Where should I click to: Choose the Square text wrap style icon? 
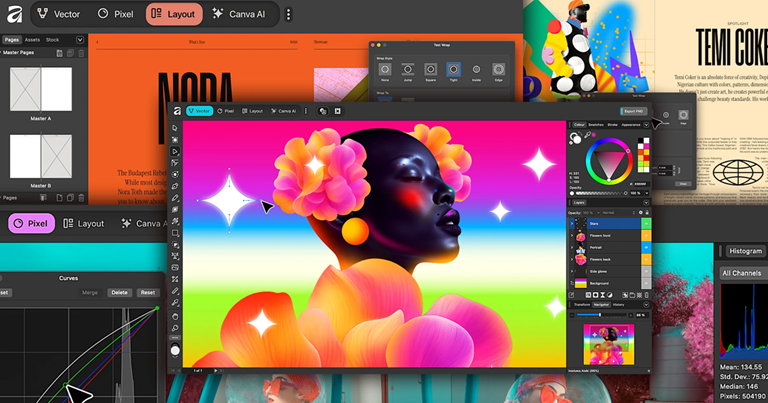pos(430,70)
